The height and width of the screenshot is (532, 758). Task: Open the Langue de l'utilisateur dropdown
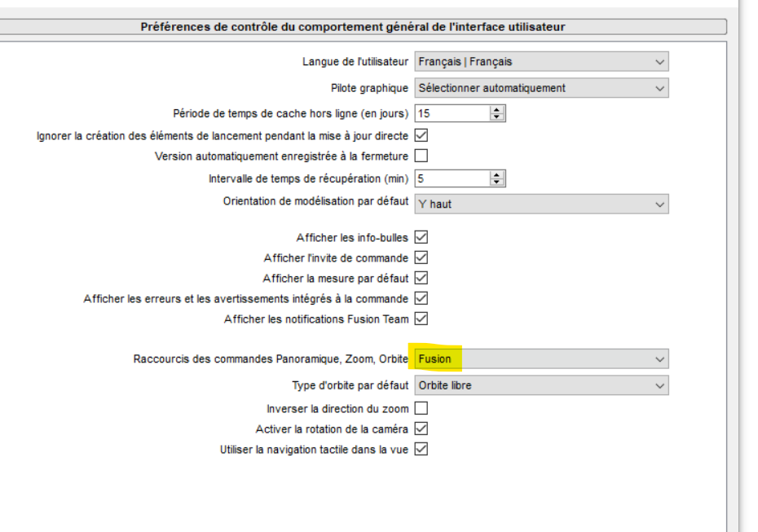(541, 61)
